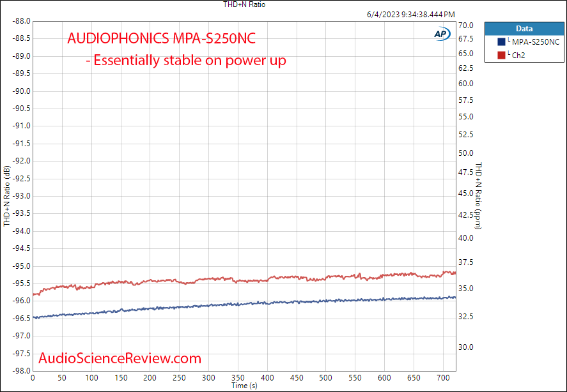Click the THD+N Ratio (dB) left axis label
Viewport: 567px width, 392px height.
(x=7, y=196)
